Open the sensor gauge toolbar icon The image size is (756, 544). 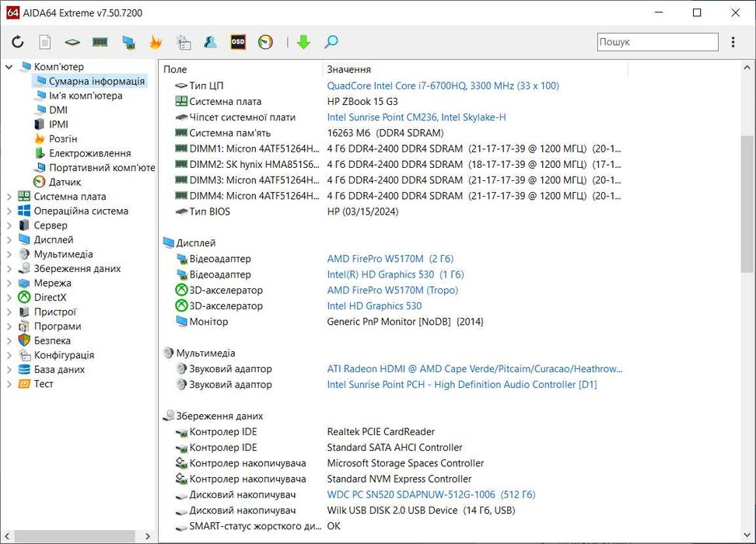[266, 42]
